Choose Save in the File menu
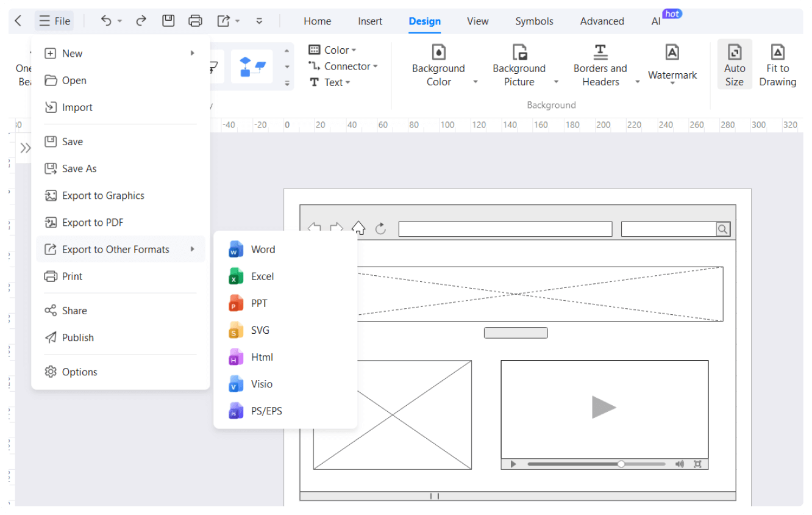 (121, 142)
